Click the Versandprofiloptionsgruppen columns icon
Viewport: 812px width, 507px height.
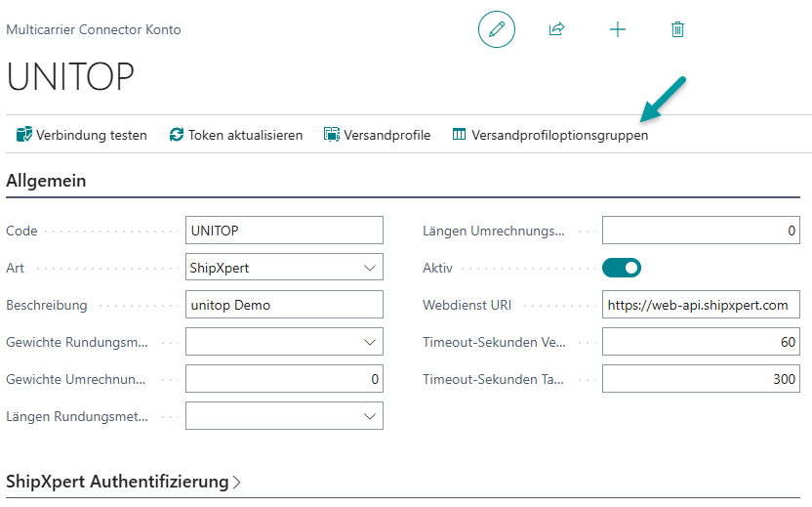459,134
